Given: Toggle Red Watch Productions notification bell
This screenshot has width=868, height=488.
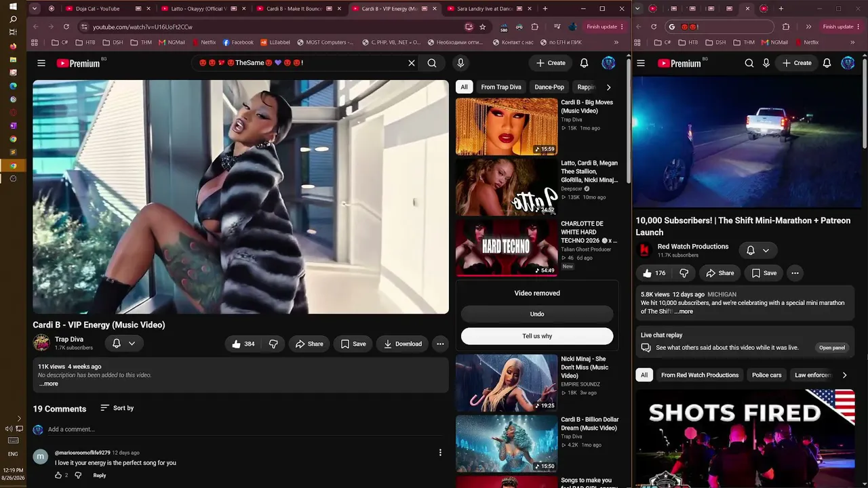Looking at the screenshot, I should (x=751, y=250).
